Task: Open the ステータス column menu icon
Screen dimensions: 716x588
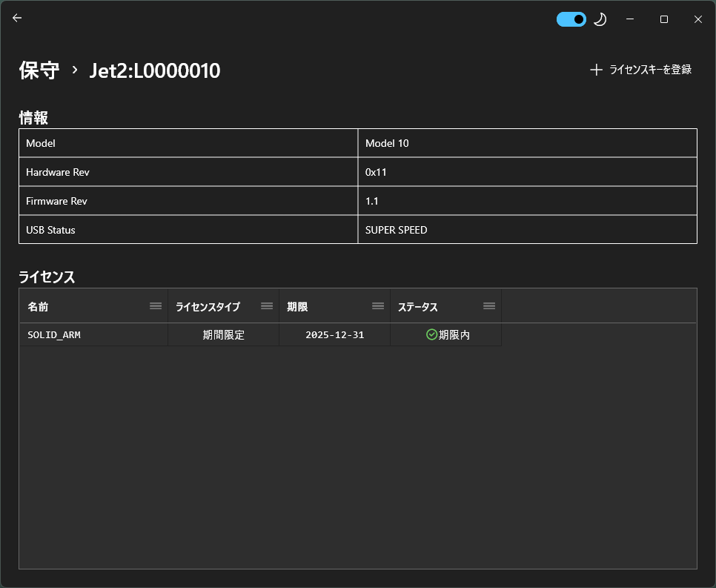Action: pos(489,306)
